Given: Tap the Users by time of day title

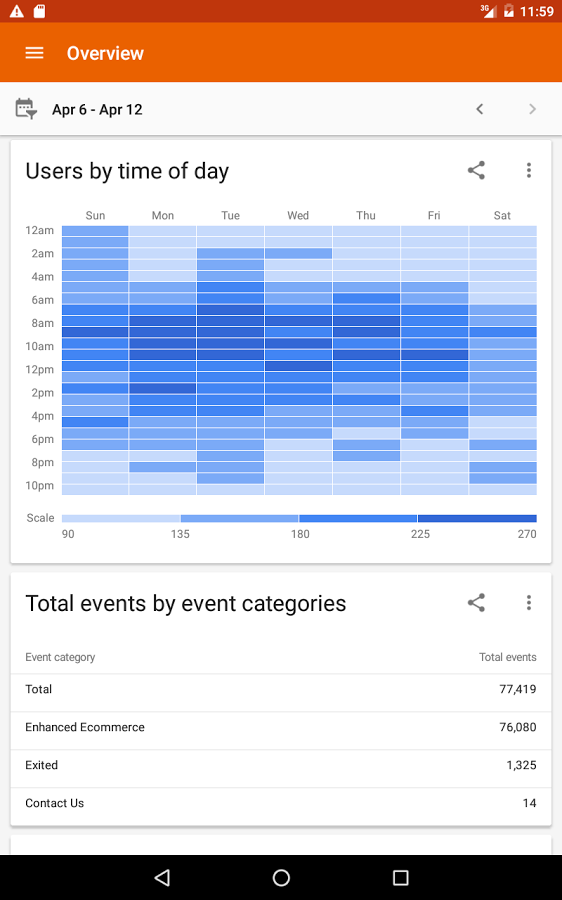Looking at the screenshot, I should pyautogui.click(x=127, y=171).
